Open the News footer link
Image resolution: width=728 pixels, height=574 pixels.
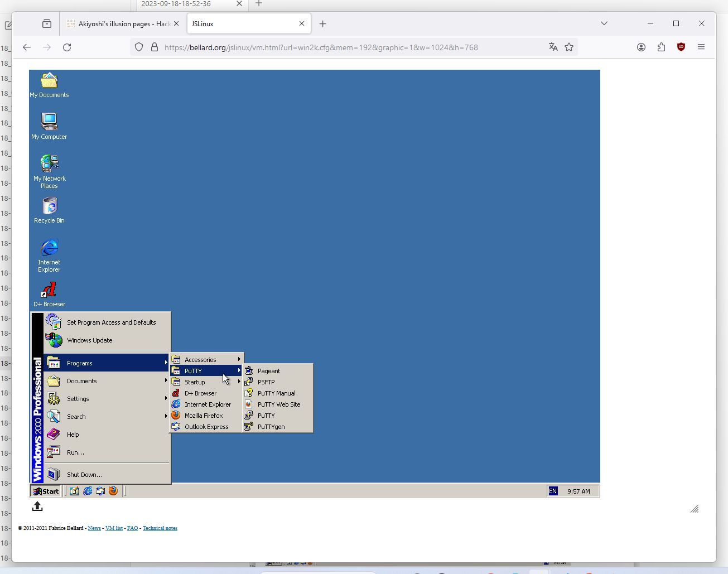click(94, 528)
